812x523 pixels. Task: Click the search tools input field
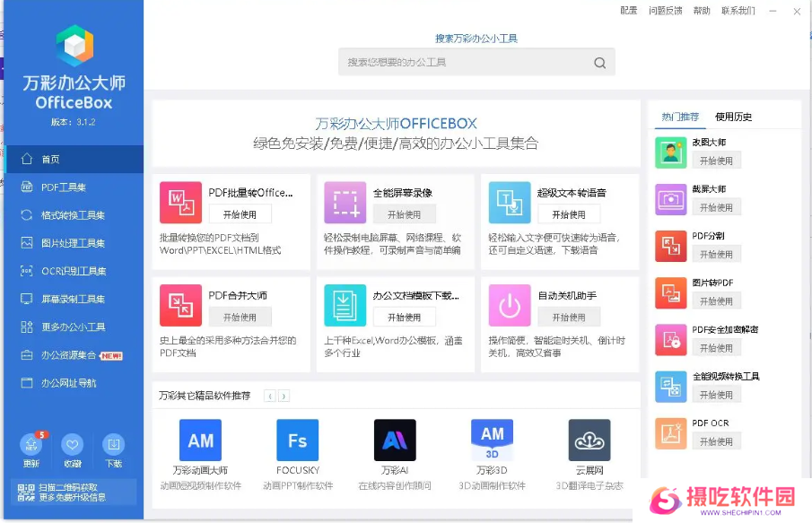(476, 62)
